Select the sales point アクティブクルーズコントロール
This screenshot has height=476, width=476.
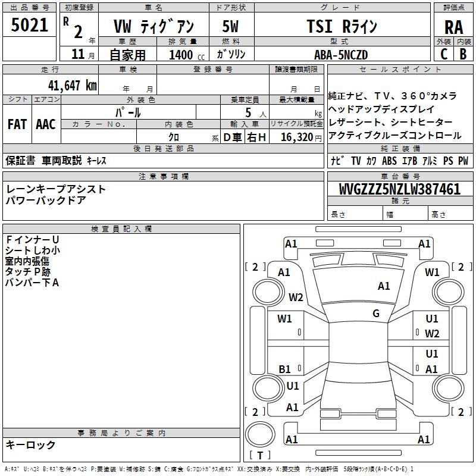(x=395, y=136)
